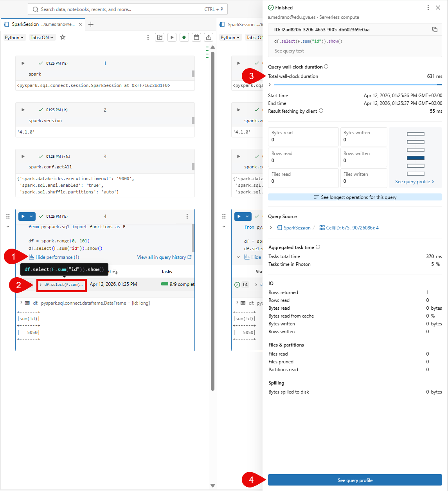Click See query text
448x491 pixels.
tap(289, 51)
